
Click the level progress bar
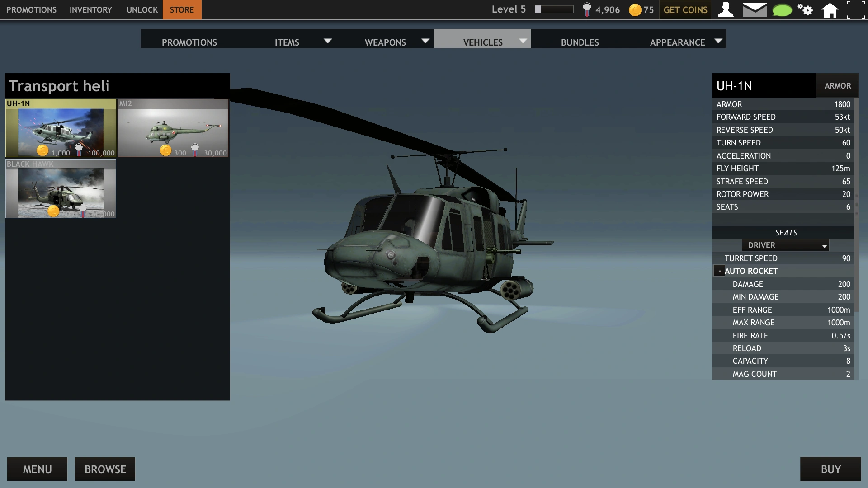[x=554, y=9]
